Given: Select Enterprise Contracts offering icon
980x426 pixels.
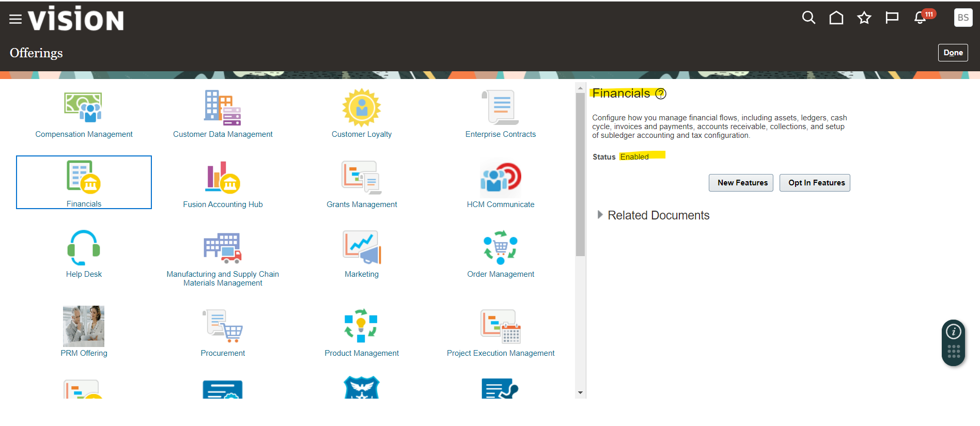Looking at the screenshot, I should pyautogui.click(x=500, y=107).
